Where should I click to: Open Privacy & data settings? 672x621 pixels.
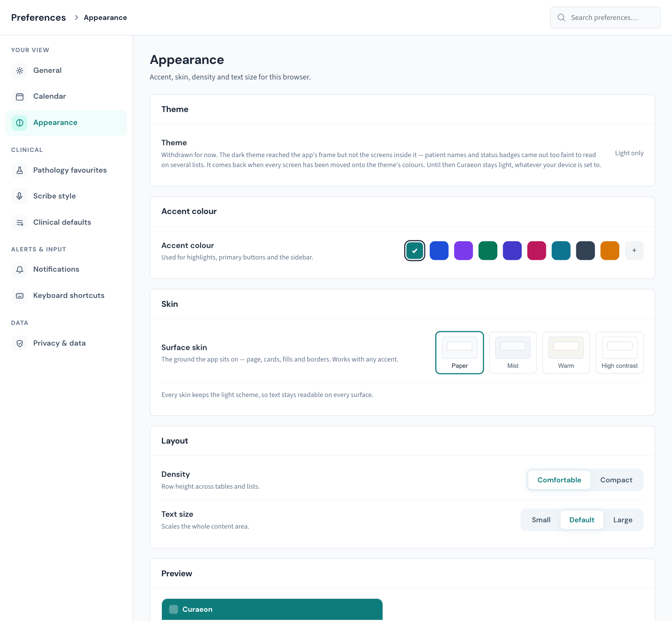pos(66,343)
